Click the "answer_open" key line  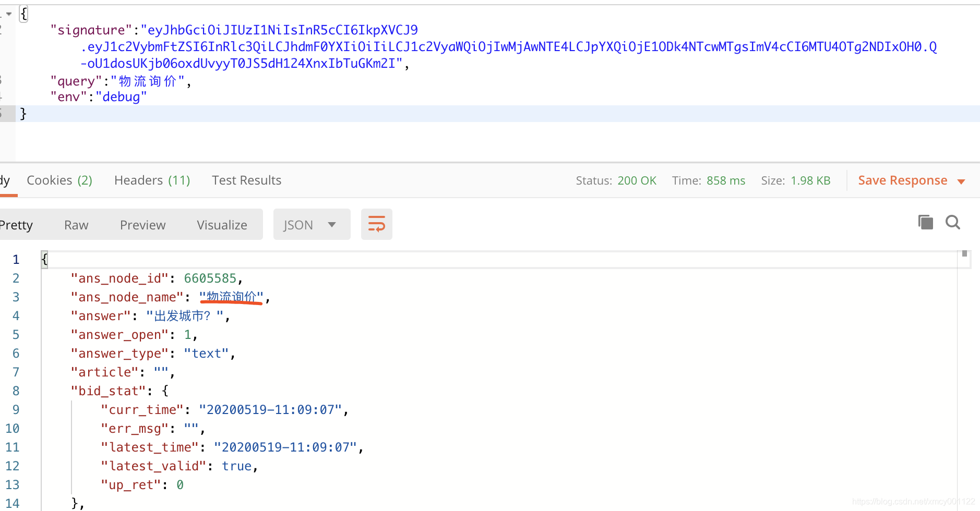click(x=119, y=335)
